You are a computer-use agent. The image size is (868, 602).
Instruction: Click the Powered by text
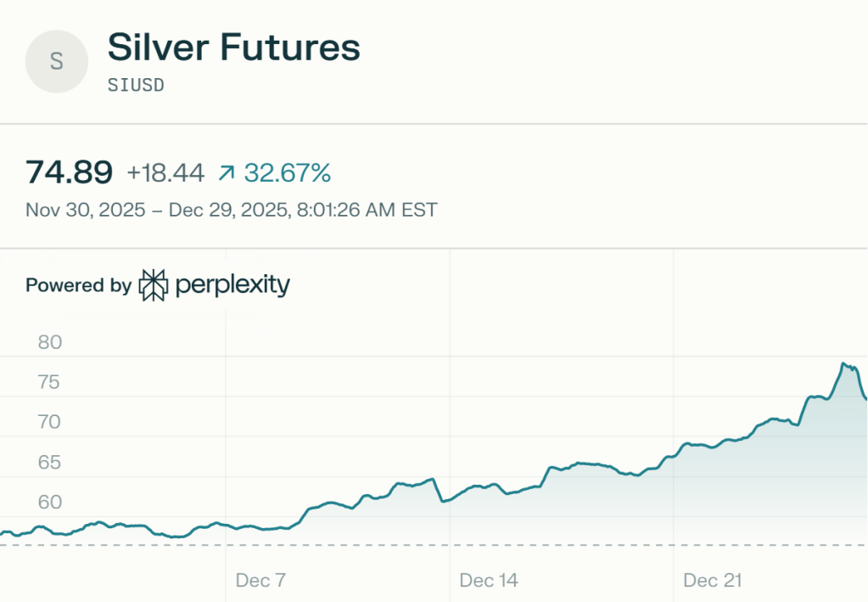click(x=78, y=285)
